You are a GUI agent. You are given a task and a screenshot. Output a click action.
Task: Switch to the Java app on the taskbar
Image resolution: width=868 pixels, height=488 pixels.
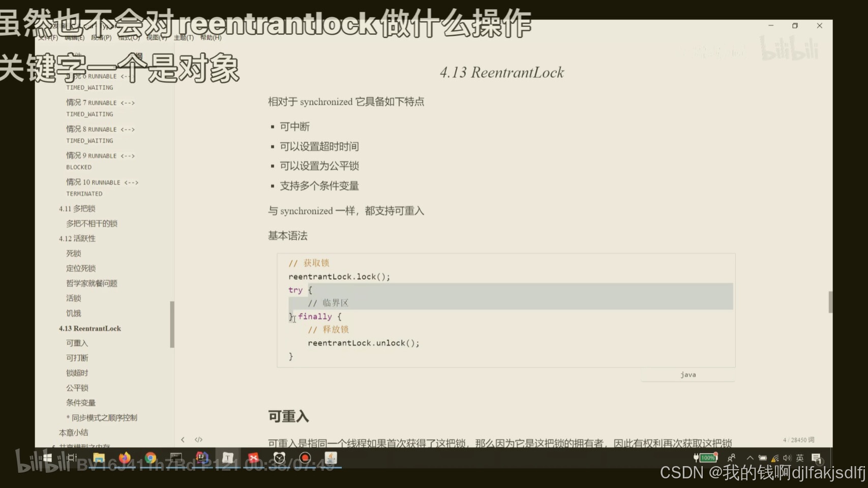point(331,458)
